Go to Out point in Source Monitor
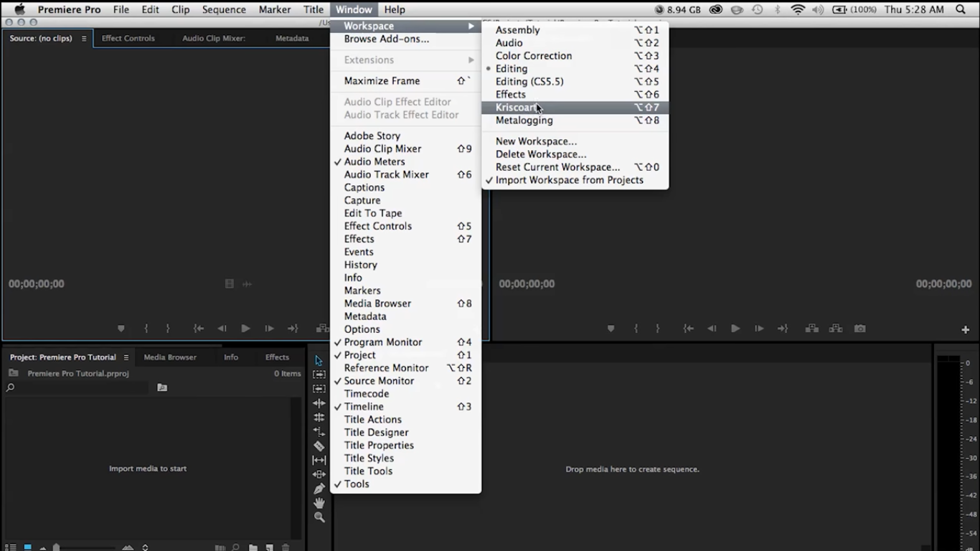980x551 pixels. tap(293, 329)
